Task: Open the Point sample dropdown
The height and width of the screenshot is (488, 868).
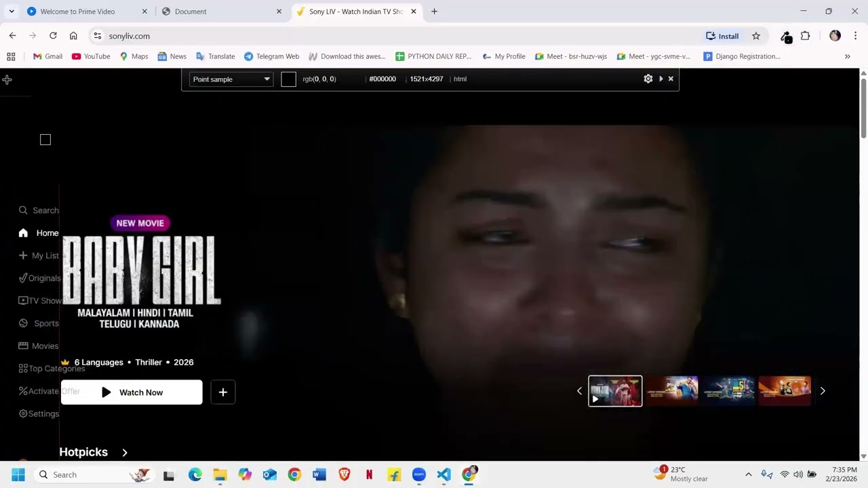Action: pyautogui.click(x=231, y=79)
